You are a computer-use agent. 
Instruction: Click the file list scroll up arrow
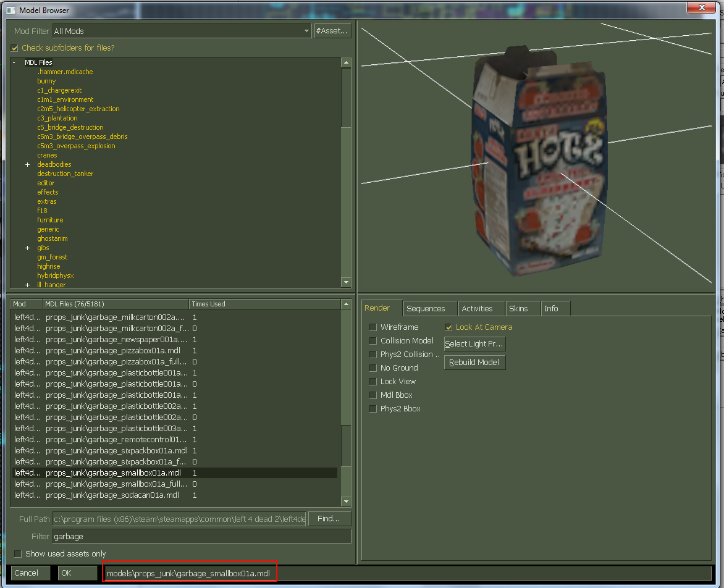346,304
